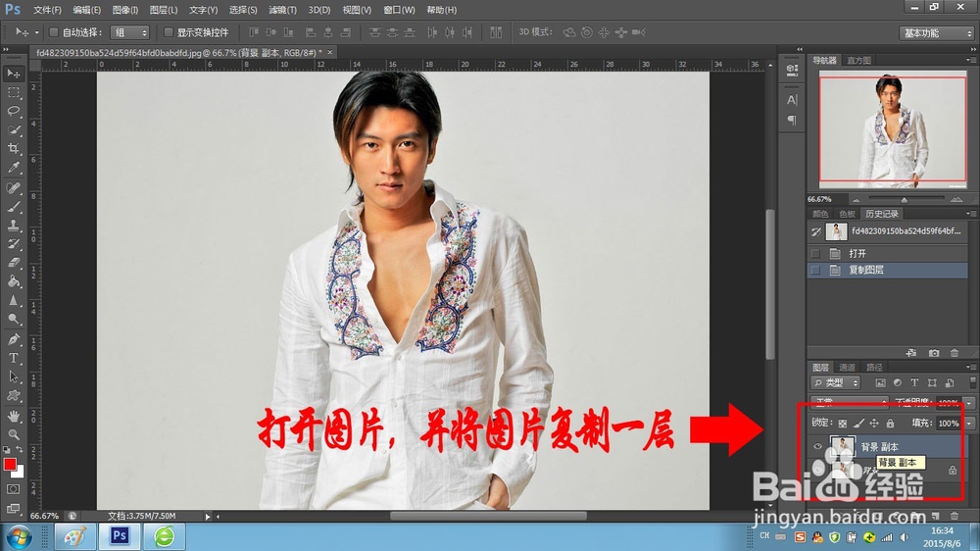Select the Horizontal Type tool

coord(13,359)
